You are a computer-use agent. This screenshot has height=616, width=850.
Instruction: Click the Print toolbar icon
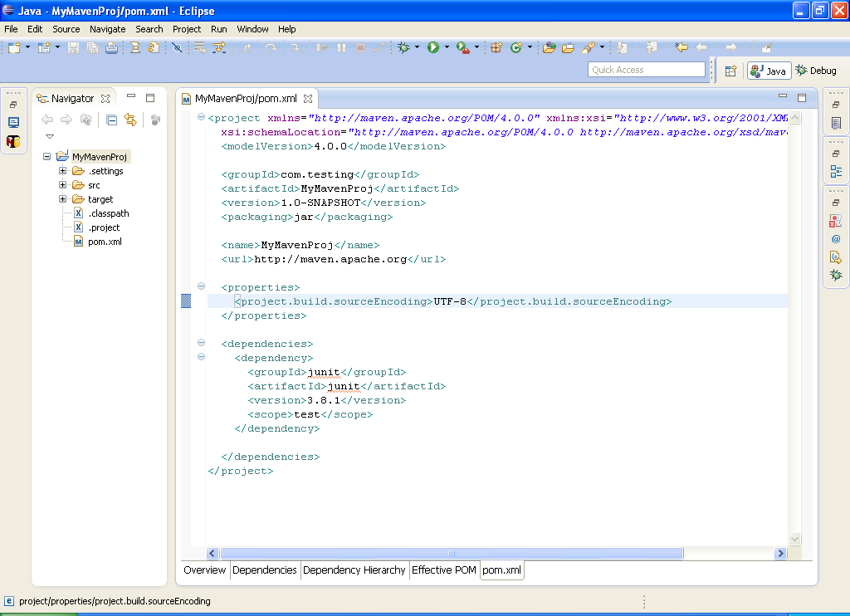pos(112,47)
